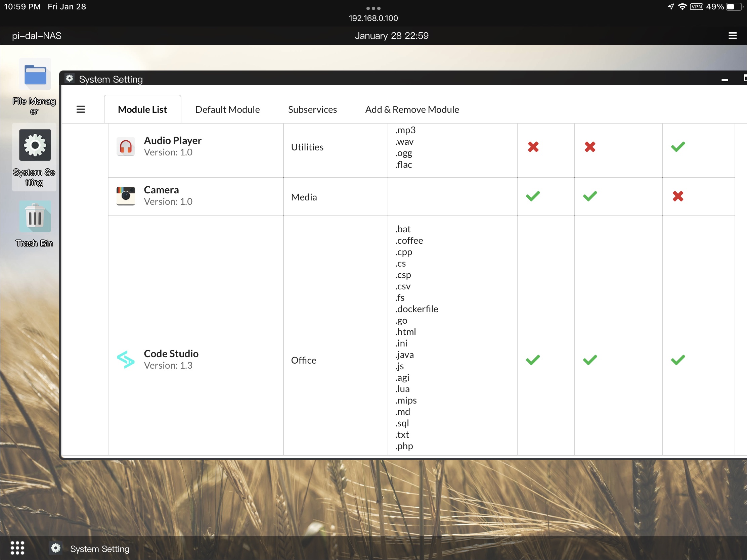
Task: Open the Trash Bin desktop icon
Action: pos(35,217)
